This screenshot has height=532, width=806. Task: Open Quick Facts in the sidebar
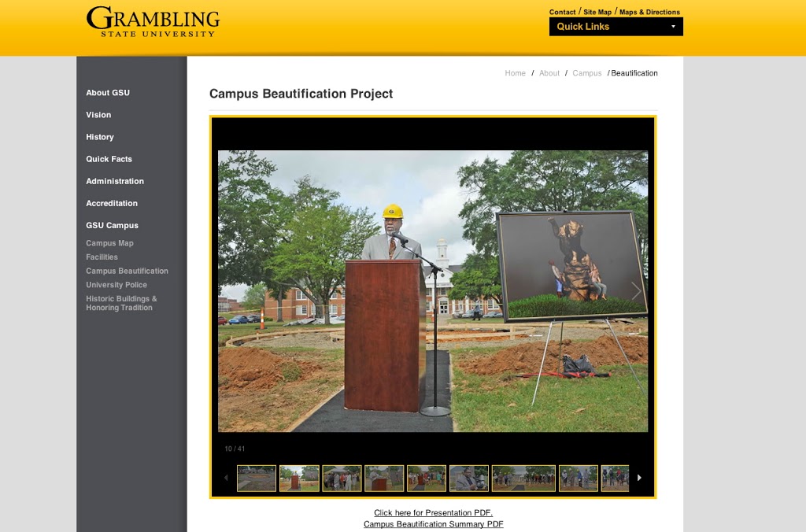(x=109, y=159)
